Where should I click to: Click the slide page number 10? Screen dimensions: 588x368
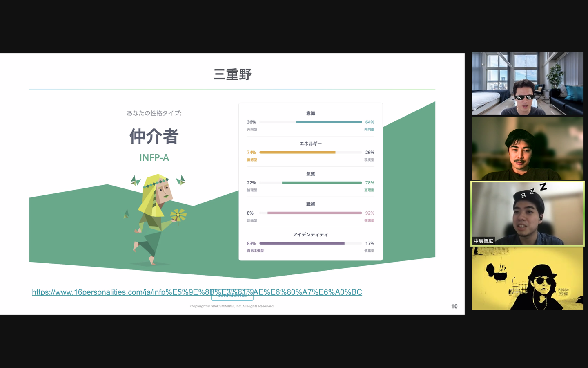tap(454, 306)
